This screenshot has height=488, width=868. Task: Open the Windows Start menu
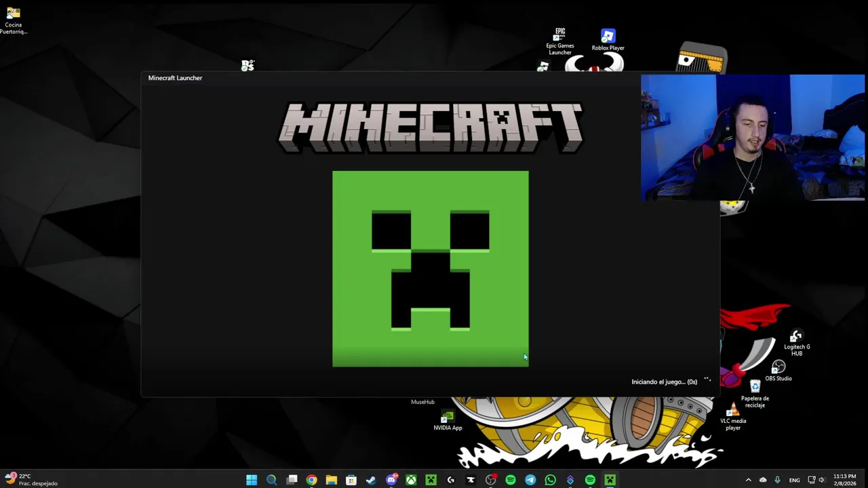click(252, 480)
